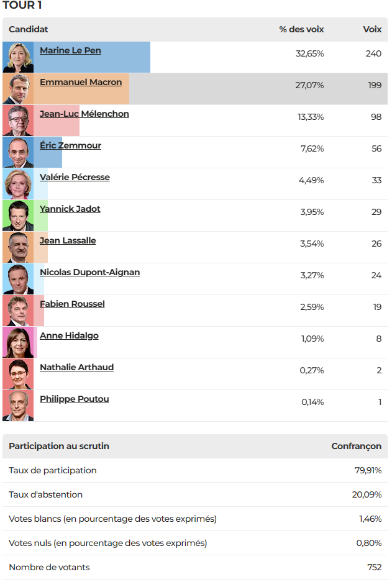This screenshot has height=587, width=392.
Task: Click Marine Le Pen portrait photo
Action: pyautogui.click(x=18, y=57)
